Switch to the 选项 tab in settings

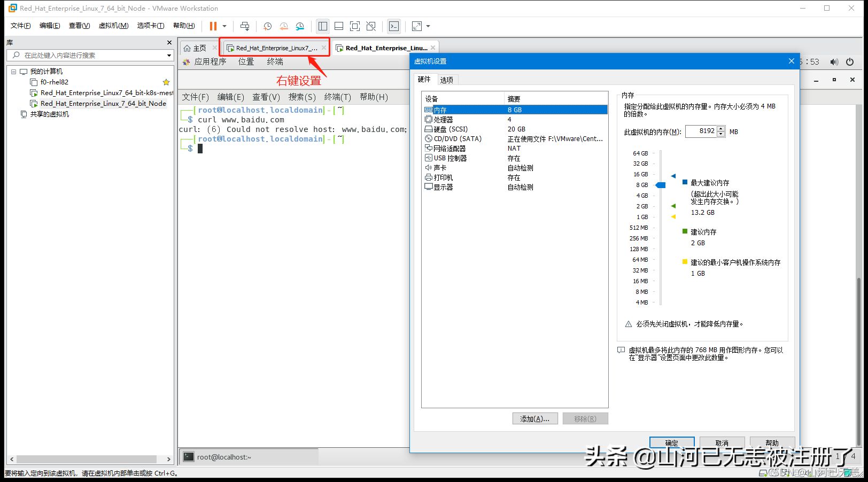[447, 80]
